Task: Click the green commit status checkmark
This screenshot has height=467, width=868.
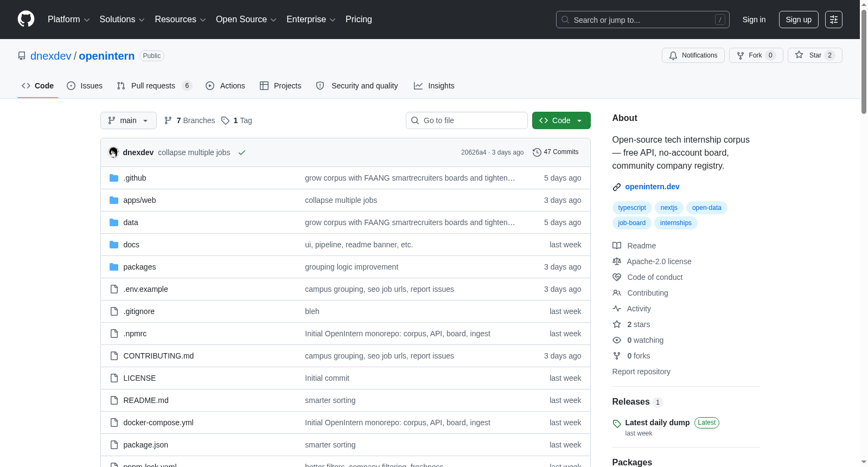Action: 242,152
